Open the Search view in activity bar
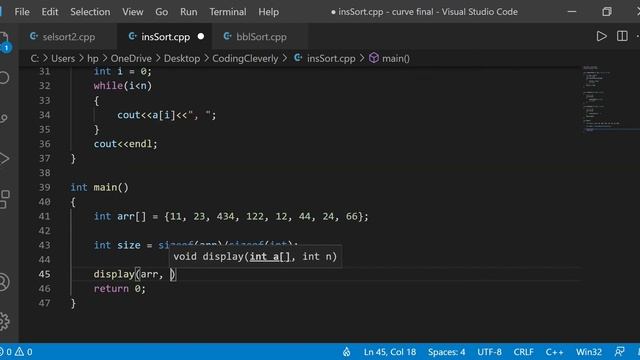Screen dimensions: 640x360 pyautogui.click(x=4, y=78)
